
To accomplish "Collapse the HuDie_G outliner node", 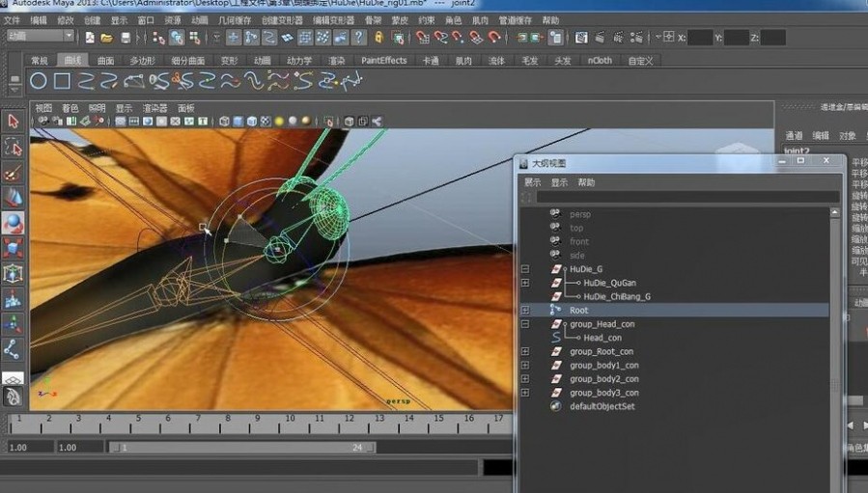I will tap(525, 269).
